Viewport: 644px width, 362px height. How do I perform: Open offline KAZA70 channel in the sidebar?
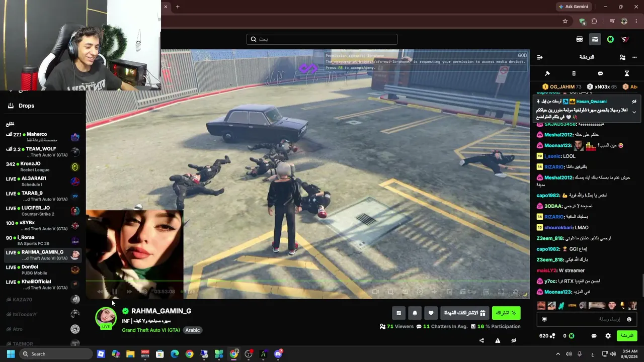(x=42, y=300)
